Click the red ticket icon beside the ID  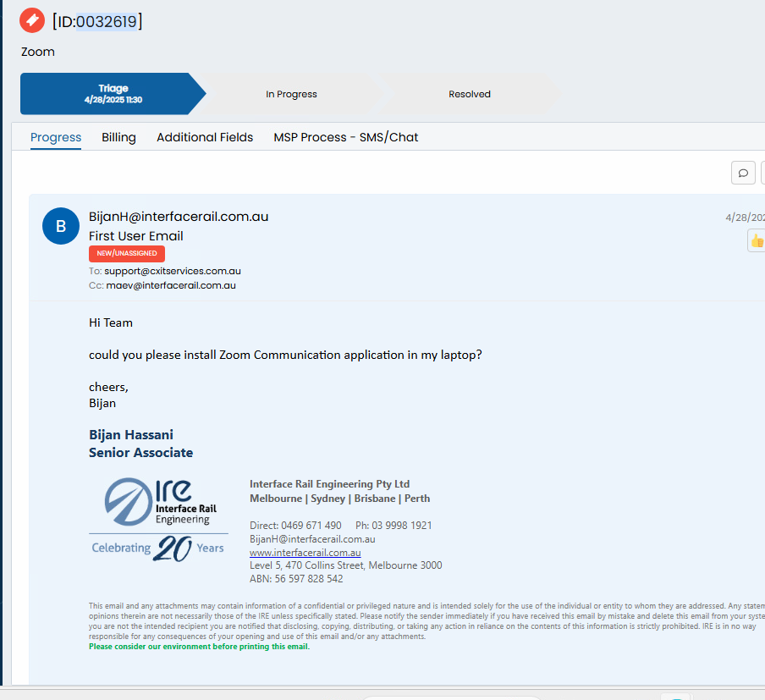click(32, 20)
